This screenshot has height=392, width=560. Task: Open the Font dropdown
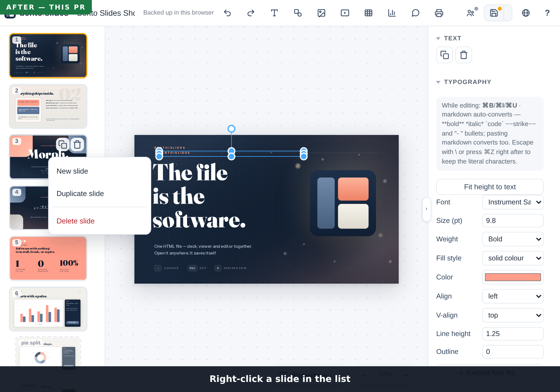point(513,202)
